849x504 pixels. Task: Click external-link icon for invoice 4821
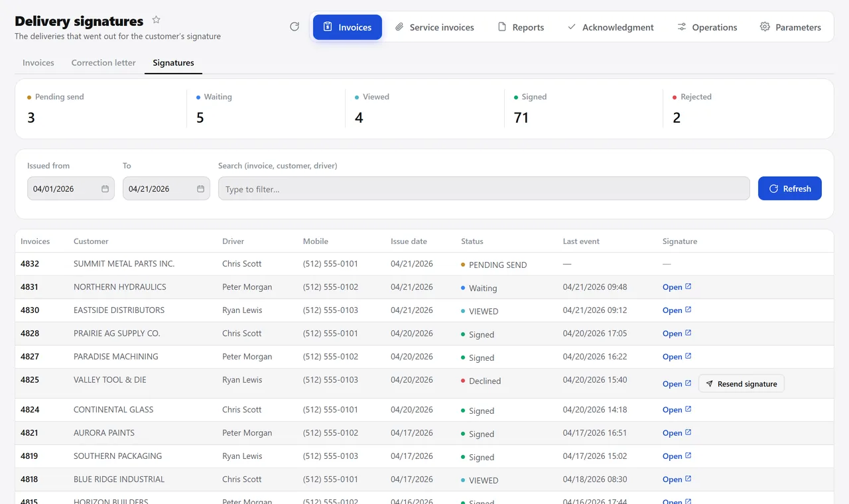pyautogui.click(x=688, y=432)
